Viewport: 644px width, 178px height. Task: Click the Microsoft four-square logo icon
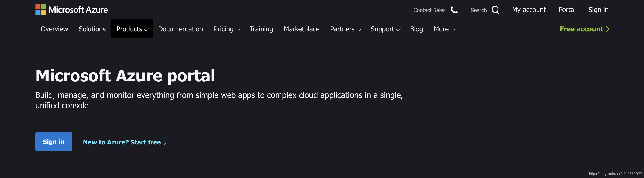(41, 10)
